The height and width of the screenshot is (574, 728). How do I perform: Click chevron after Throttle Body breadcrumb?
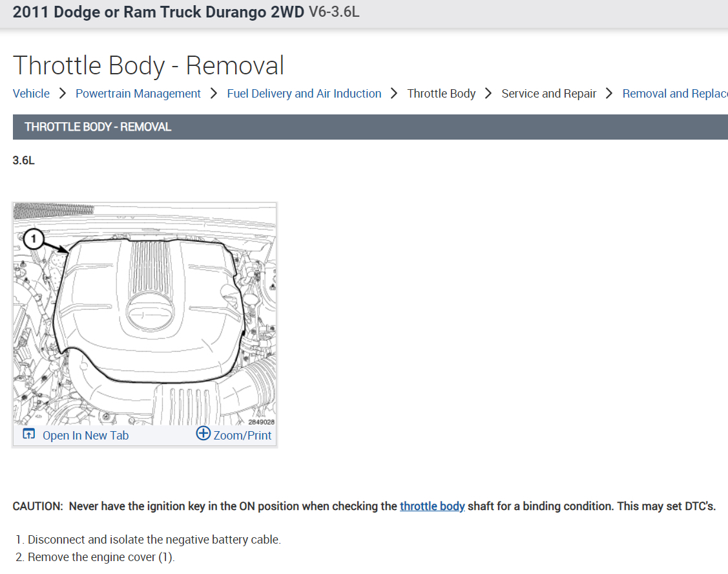coord(488,94)
